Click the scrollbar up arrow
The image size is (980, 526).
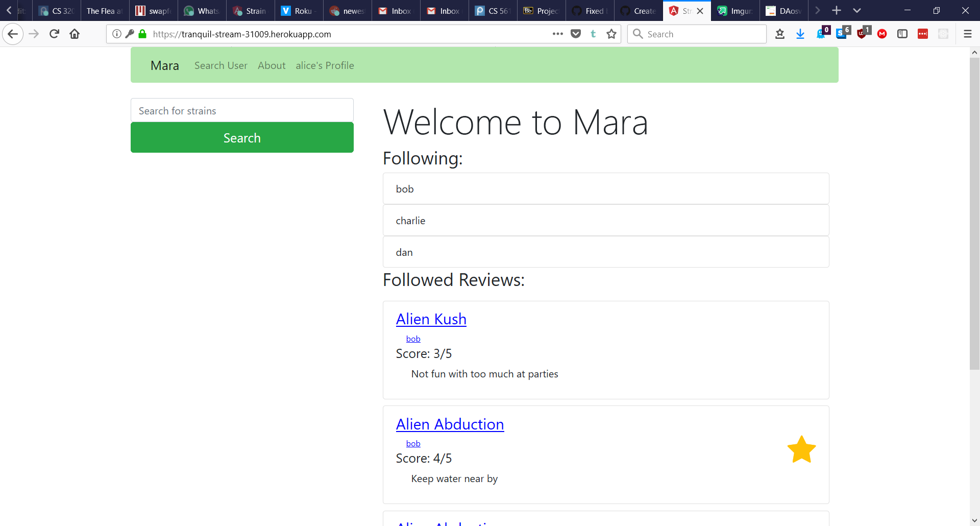click(974, 52)
